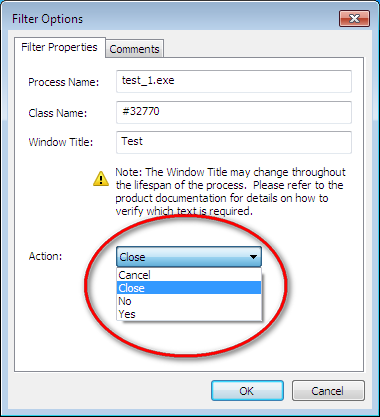This screenshot has width=380, height=417.
Task: Click the Cancel button at dialog bottom
Action: coord(328,391)
